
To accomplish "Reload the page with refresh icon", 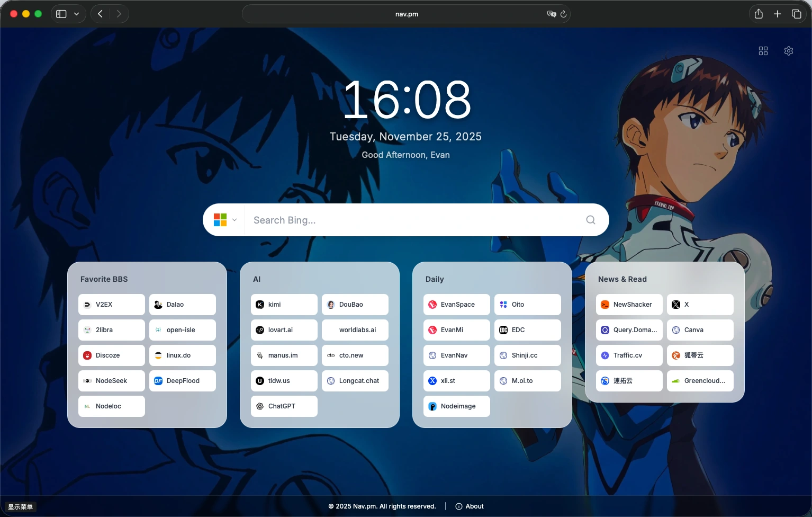I will pos(563,14).
